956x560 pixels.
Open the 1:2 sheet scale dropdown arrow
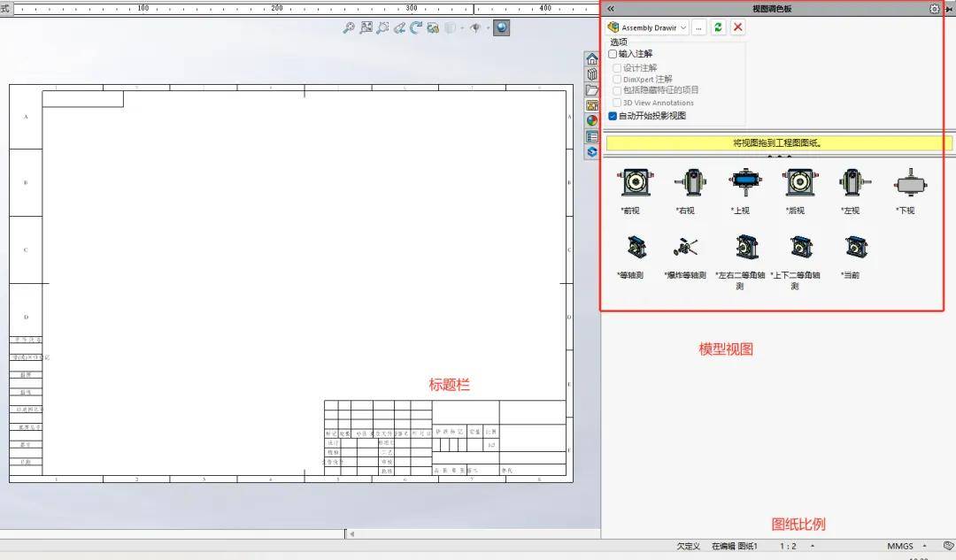812,546
